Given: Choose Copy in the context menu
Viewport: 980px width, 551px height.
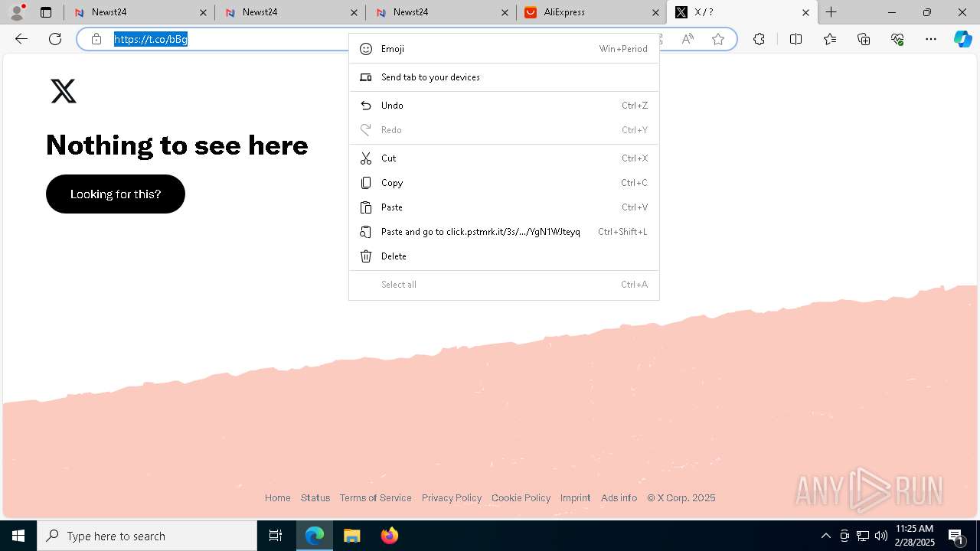Looking at the screenshot, I should tap(504, 183).
